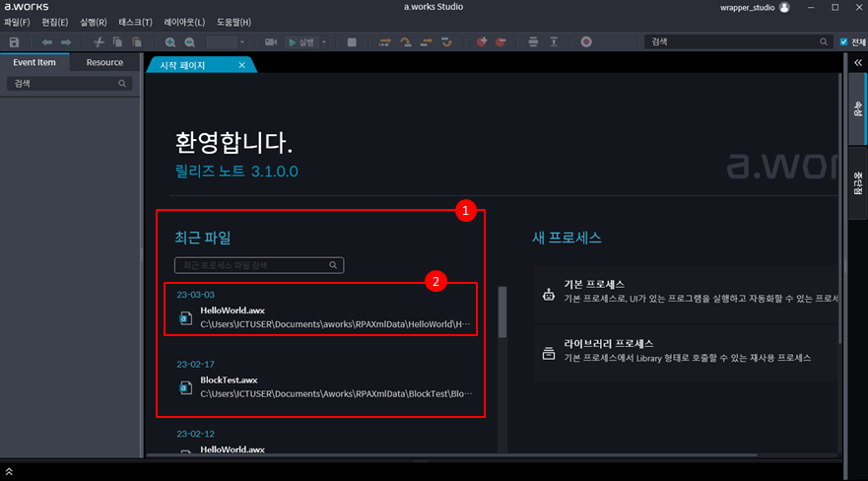Image resolution: width=868 pixels, height=481 pixels.
Task: Click the top toolbar 검색 input field
Action: point(739,42)
